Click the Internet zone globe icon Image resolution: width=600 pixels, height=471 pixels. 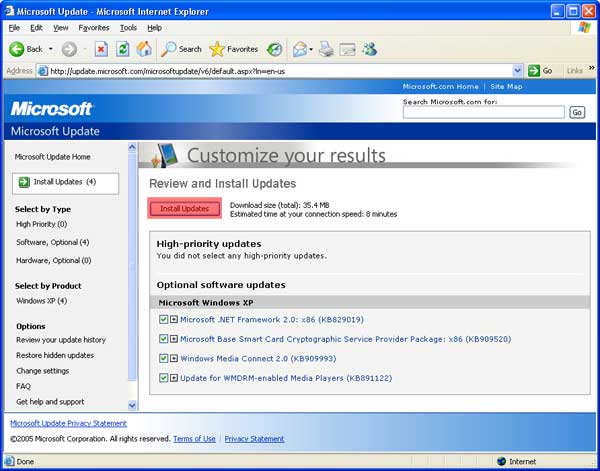[501, 461]
